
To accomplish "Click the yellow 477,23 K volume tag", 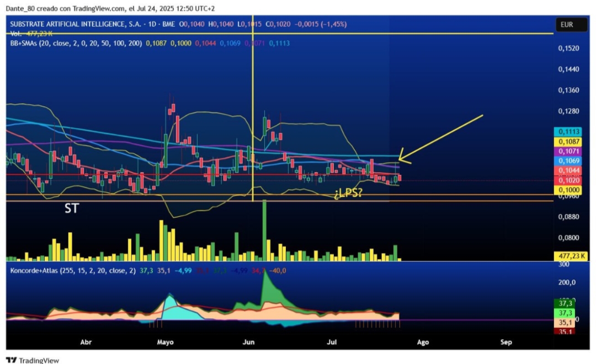I will click(571, 256).
